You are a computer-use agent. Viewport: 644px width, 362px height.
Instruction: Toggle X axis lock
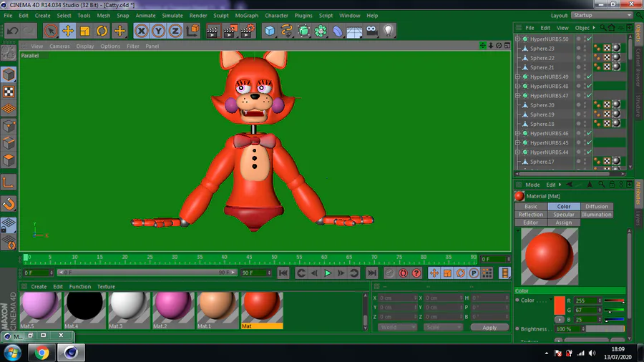pos(141,31)
